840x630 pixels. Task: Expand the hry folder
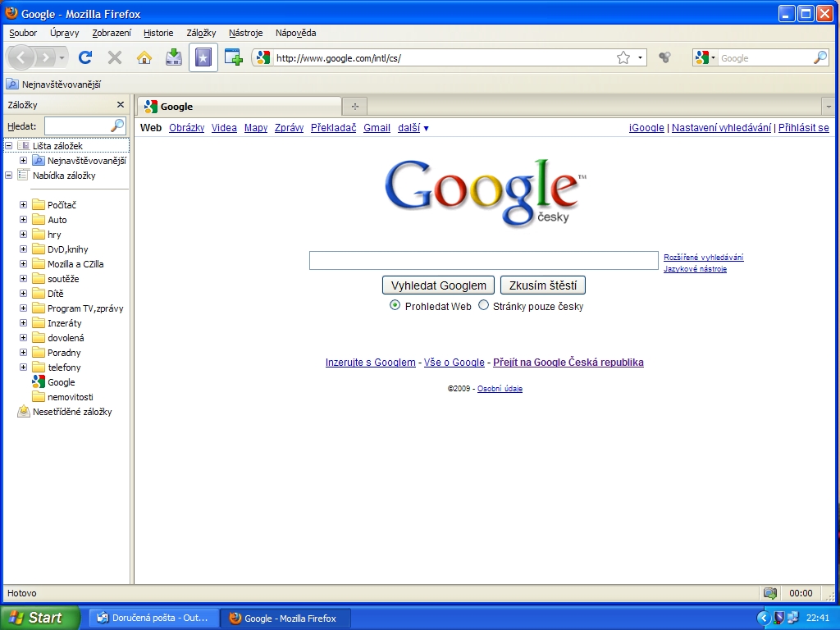tap(23, 234)
